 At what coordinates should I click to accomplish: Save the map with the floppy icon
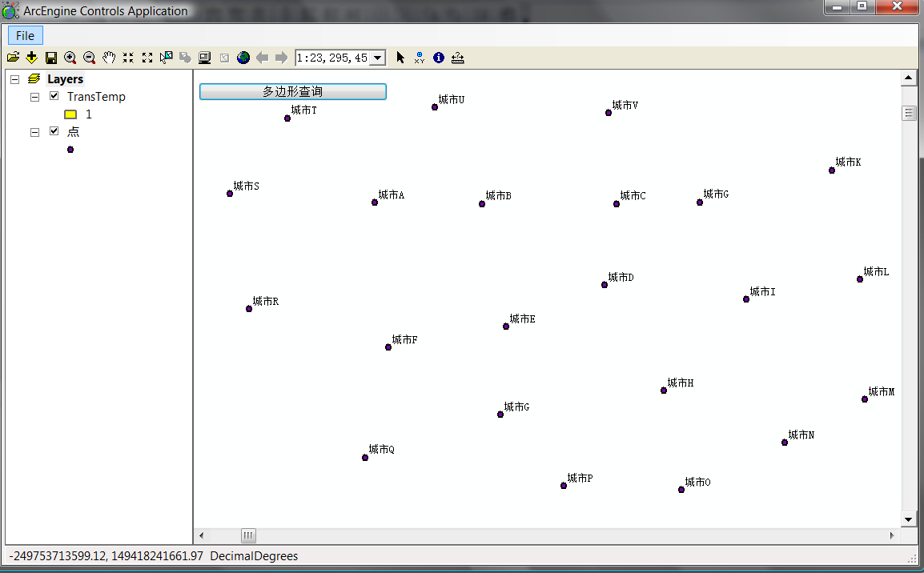[51, 58]
